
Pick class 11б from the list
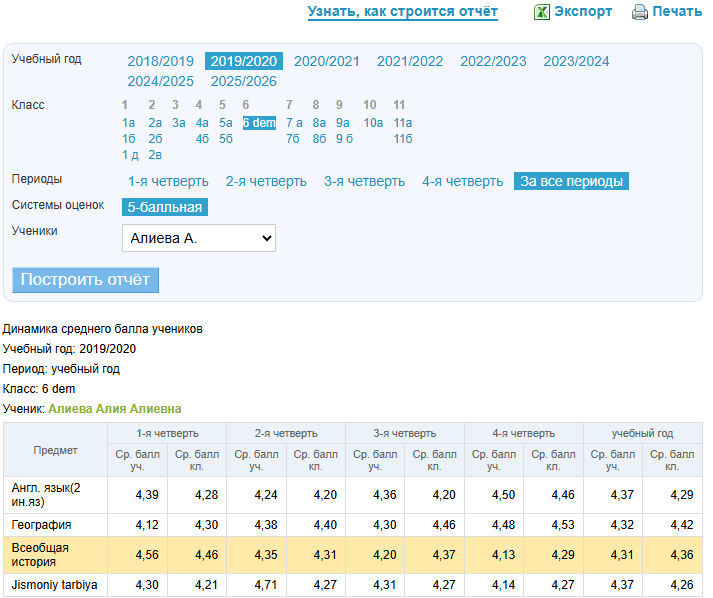coord(402,139)
